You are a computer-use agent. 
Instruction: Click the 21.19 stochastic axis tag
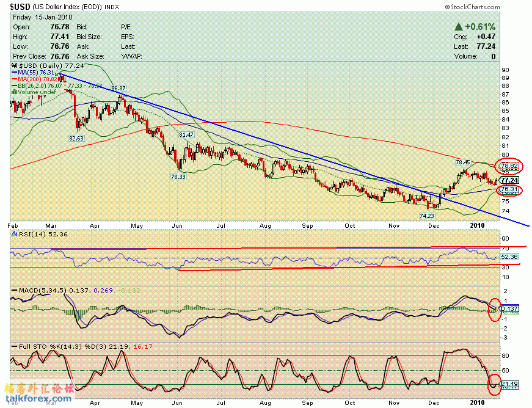coord(509,384)
